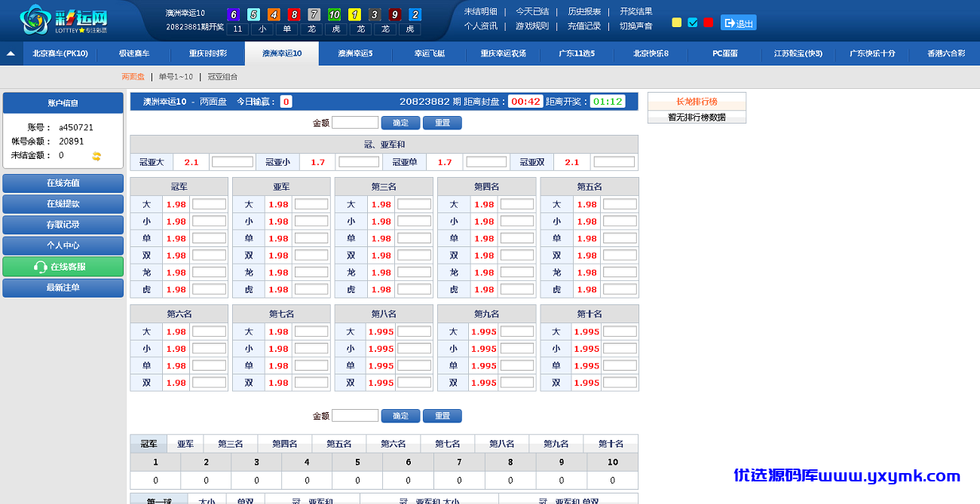Click the top 金额 amount input field

tap(355, 123)
